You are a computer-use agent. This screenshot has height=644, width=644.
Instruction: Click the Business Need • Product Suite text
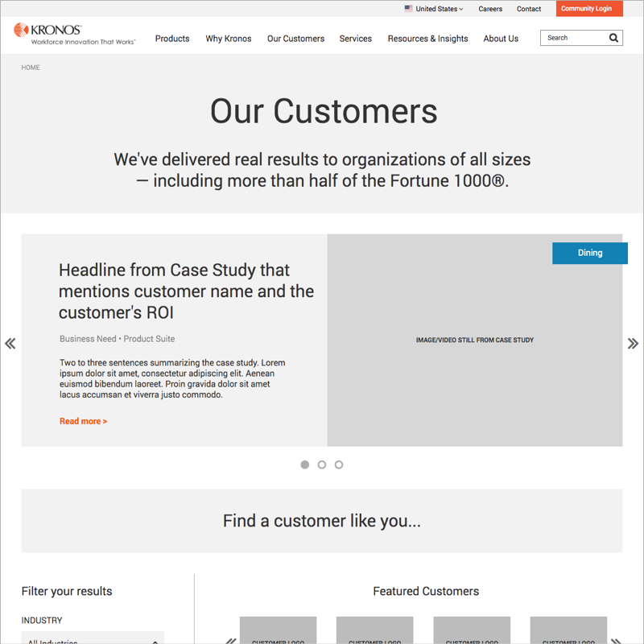pos(117,339)
